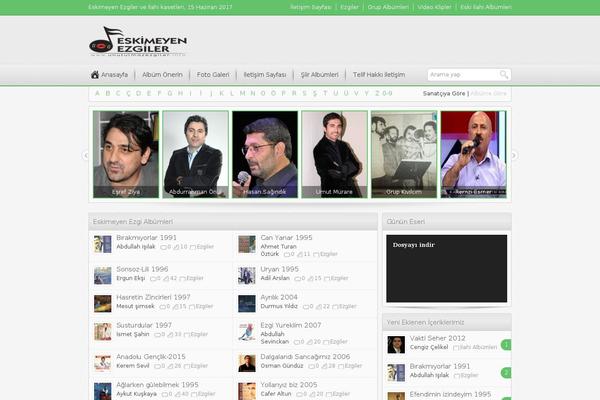600x400 pixels.
Task: Click artist name Adil Arslan
Action: pos(275,278)
